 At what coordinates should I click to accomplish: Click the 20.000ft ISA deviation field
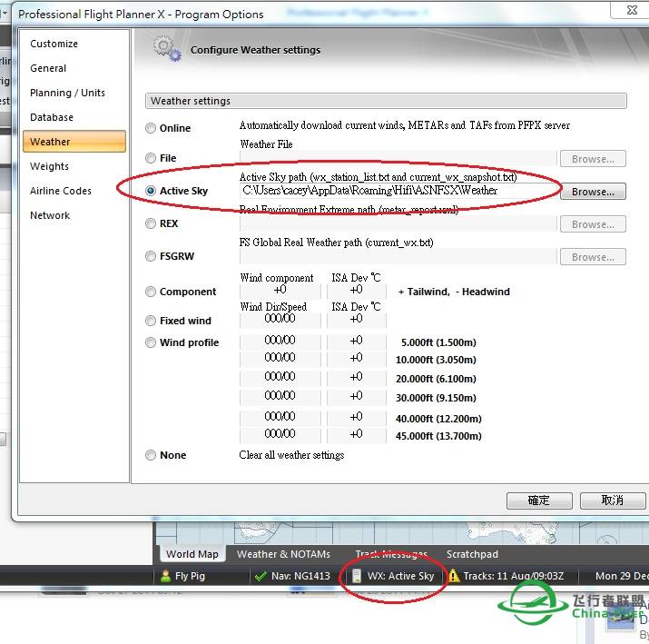(x=357, y=377)
